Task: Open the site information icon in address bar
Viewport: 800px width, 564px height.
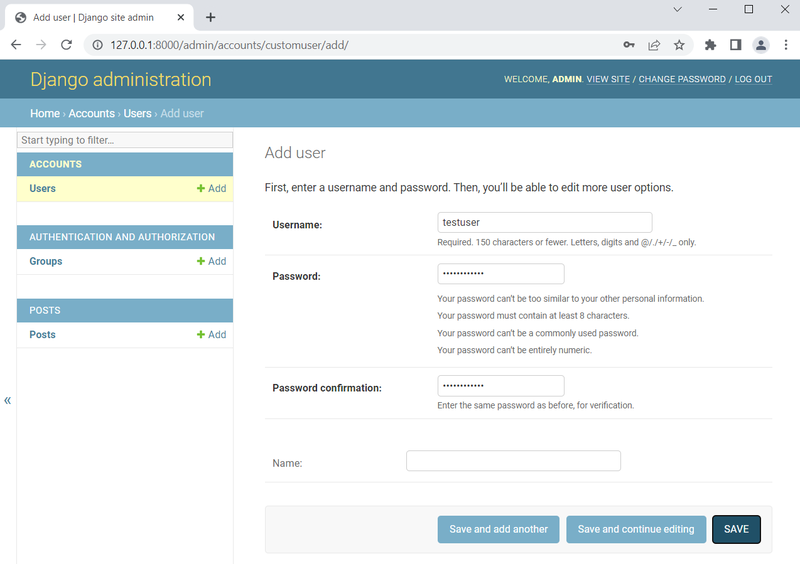Action: pyautogui.click(x=97, y=45)
